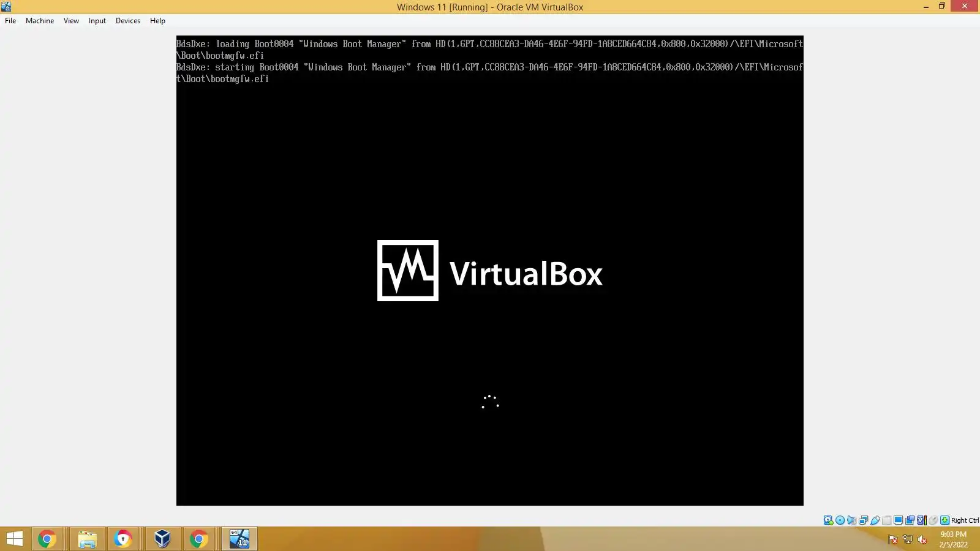
Task: Open the 9:03 PM clock and date
Action: 953,539
